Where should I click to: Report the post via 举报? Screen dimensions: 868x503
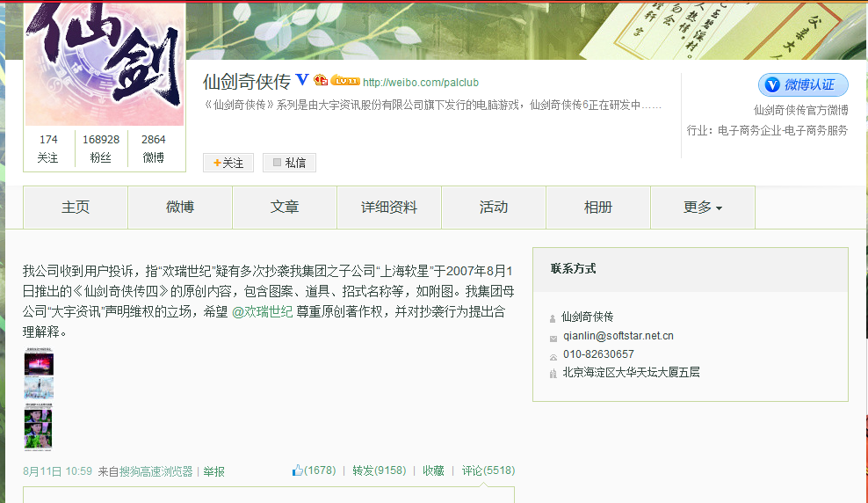pyautogui.click(x=213, y=471)
